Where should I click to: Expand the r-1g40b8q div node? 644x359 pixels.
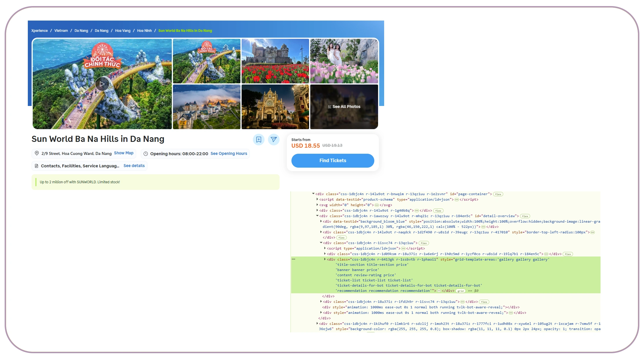[x=317, y=210]
